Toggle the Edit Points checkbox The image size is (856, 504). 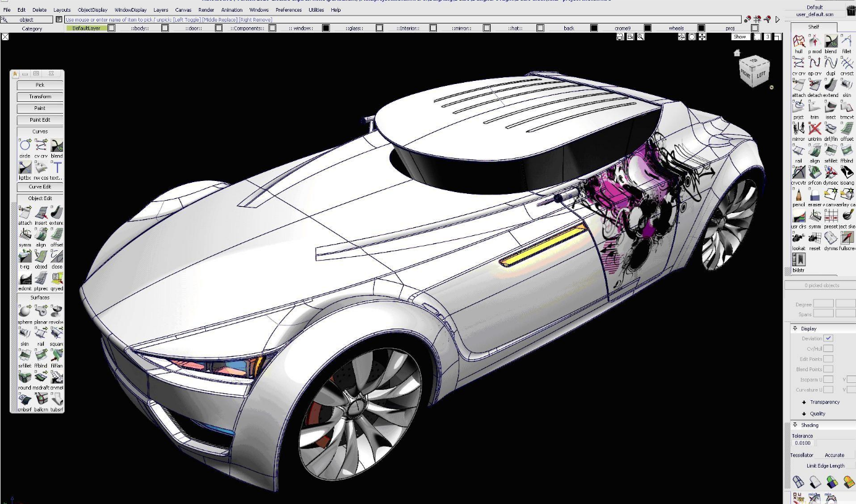[828, 359]
